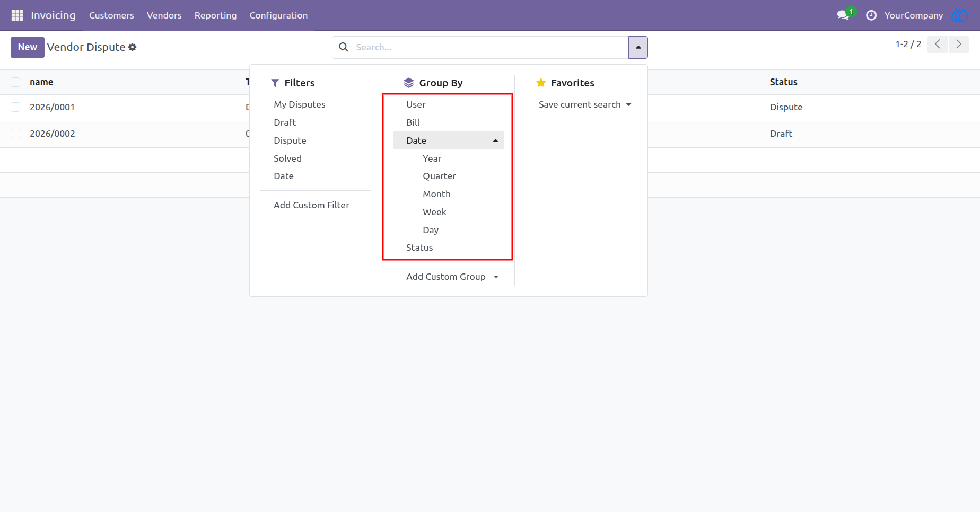Expand the Save current search dropdown
Screen dimensions: 980x512
coord(585,104)
